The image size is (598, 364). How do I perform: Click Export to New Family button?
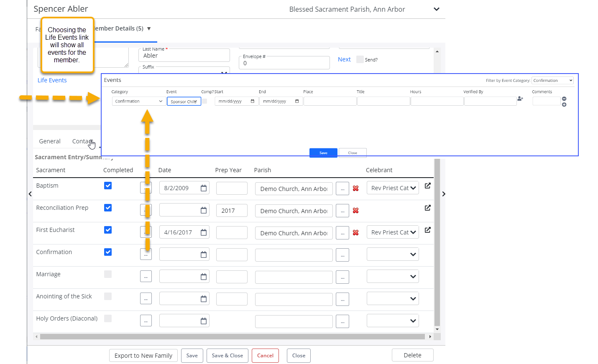(x=143, y=356)
